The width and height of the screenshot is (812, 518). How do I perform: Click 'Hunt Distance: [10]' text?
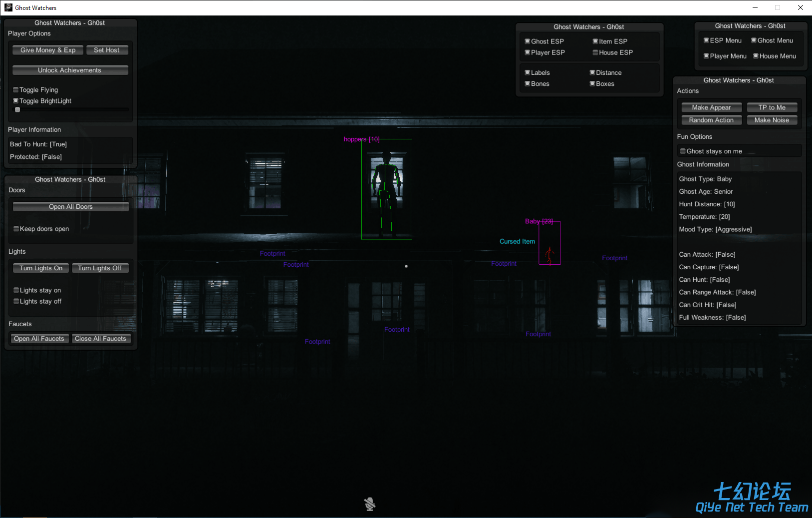[x=707, y=204]
